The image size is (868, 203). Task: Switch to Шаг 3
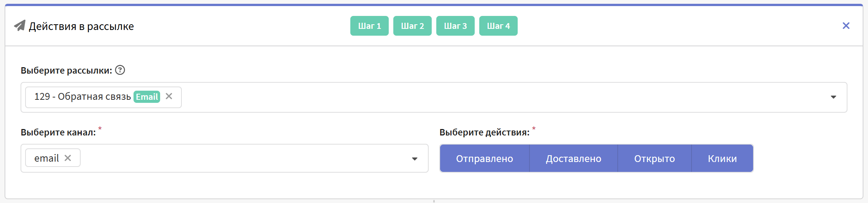(455, 26)
